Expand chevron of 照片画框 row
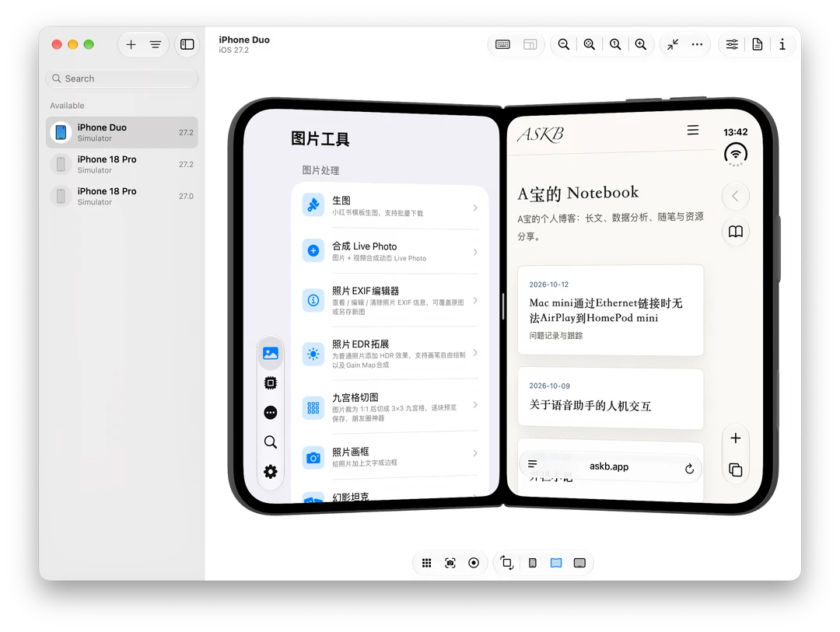 [475, 453]
